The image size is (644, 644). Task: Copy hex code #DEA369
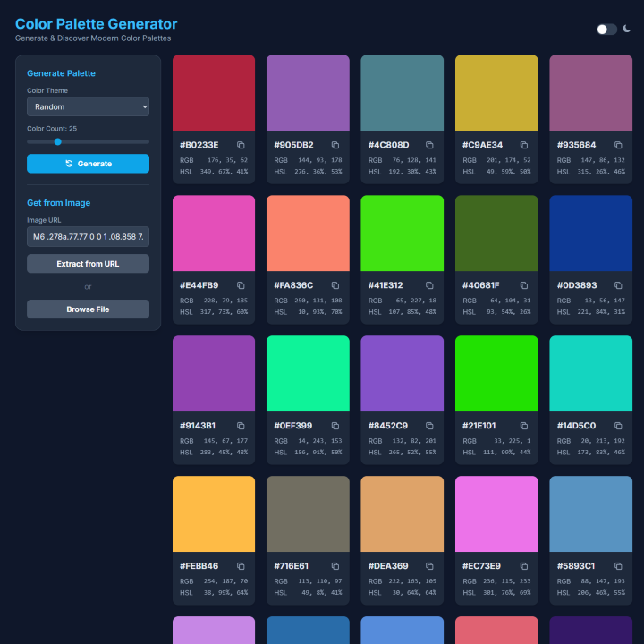pyautogui.click(x=429, y=566)
